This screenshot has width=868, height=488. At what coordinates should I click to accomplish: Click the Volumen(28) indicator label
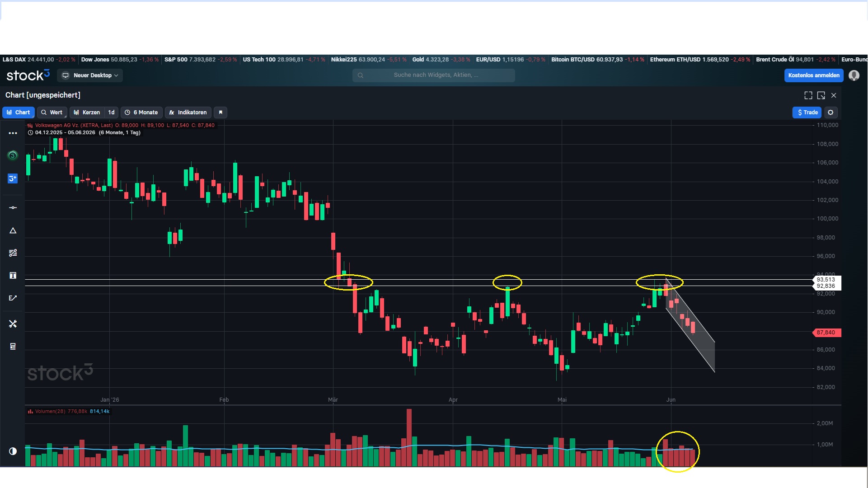pyautogui.click(x=50, y=412)
